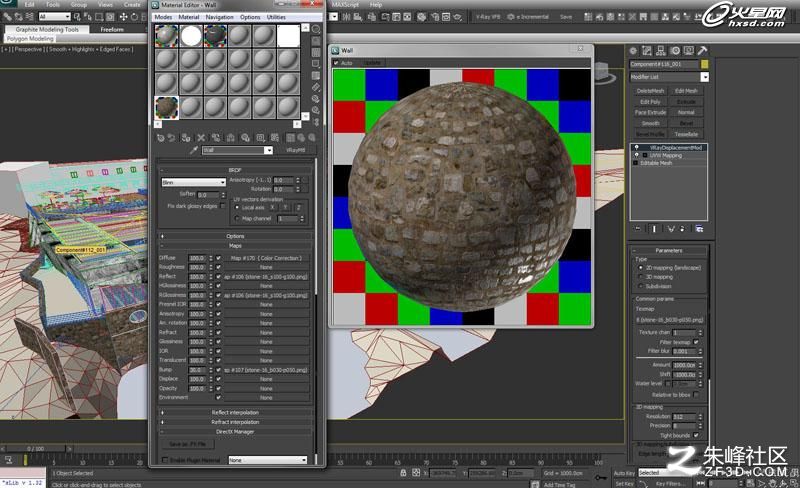Click the eyedropper pick material icon
The height and width of the screenshot is (488, 800).
(193, 150)
